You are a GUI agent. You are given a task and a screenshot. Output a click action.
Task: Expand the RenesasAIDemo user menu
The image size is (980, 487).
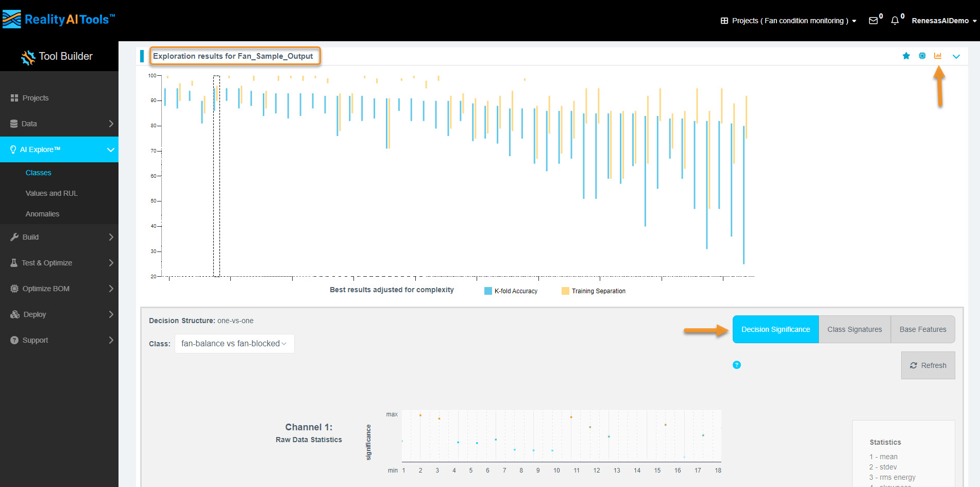pyautogui.click(x=943, y=21)
